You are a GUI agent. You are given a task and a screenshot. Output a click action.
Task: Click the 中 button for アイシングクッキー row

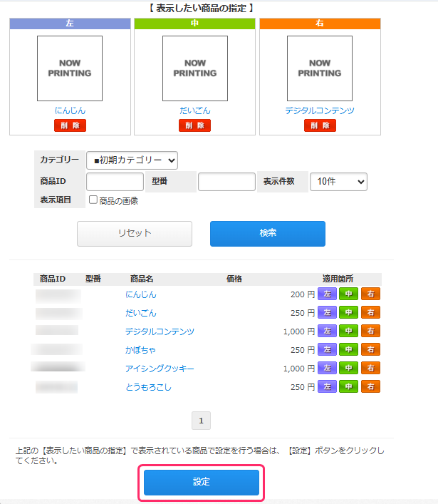[x=348, y=368]
